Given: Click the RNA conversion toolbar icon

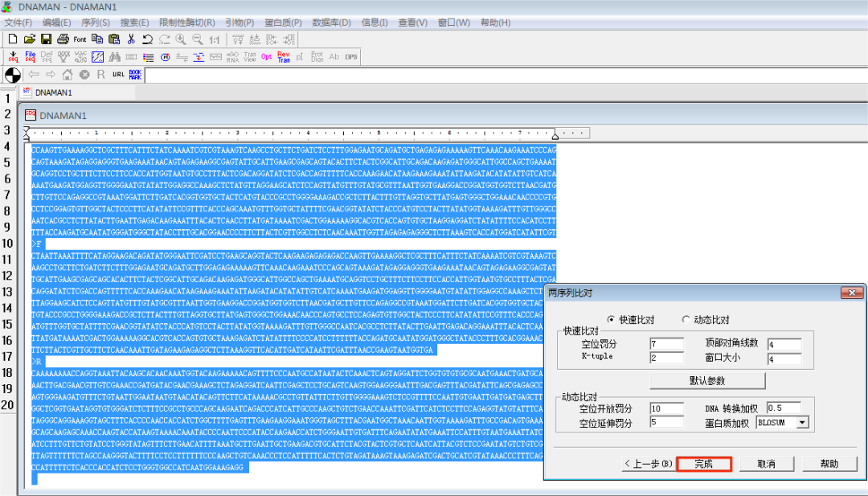Looking at the screenshot, I should click(x=233, y=55).
